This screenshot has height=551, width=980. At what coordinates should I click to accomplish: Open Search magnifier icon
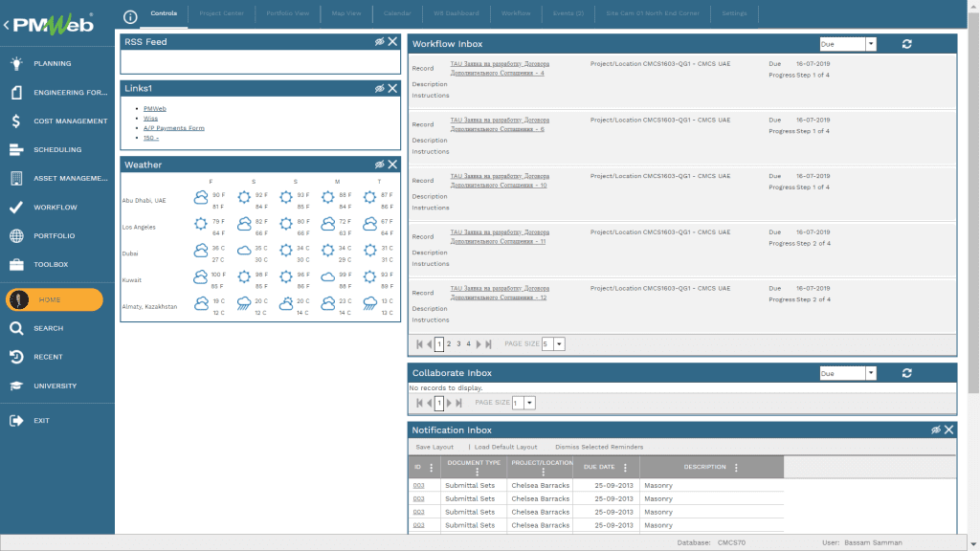(x=16, y=328)
